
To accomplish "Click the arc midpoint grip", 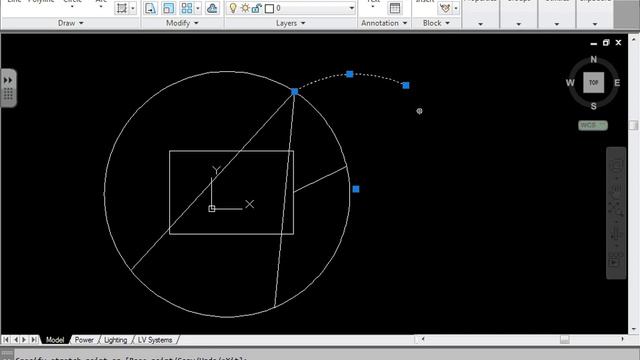I will coord(350,74).
